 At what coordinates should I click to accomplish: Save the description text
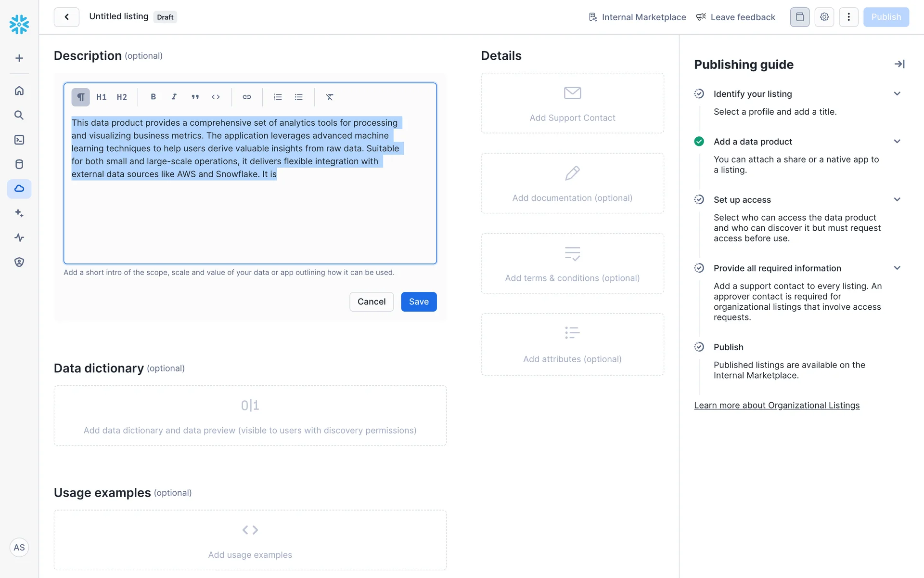coord(419,302)
